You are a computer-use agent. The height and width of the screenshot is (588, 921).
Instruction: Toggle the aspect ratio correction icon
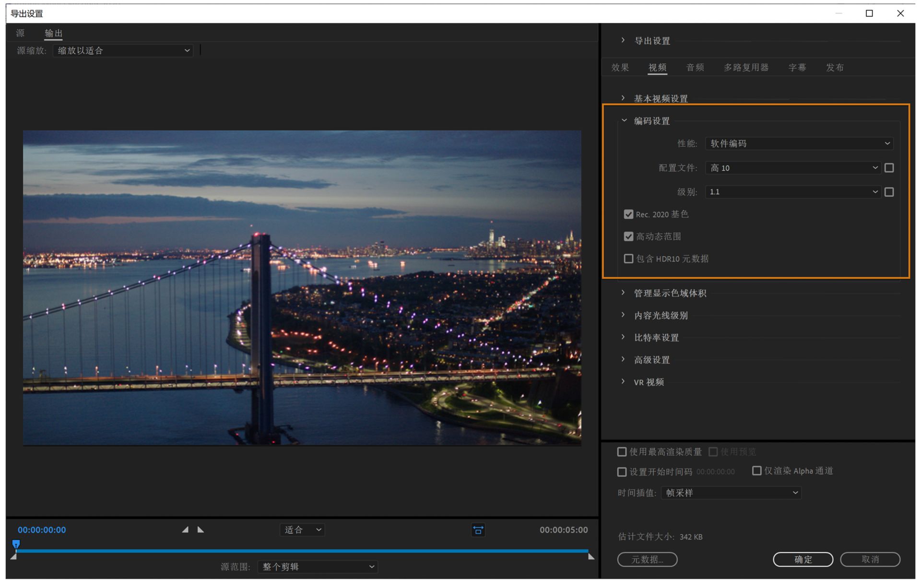tap(478, 529)
